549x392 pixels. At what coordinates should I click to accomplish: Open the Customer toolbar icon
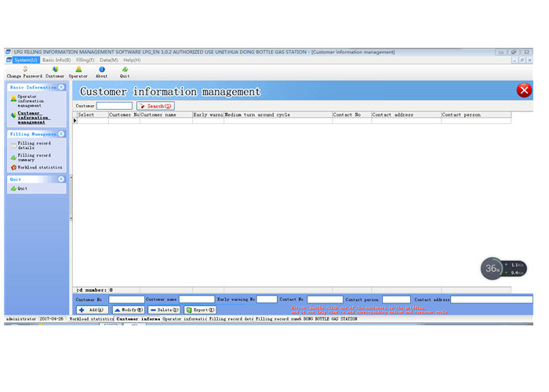(x=55, y=70)
